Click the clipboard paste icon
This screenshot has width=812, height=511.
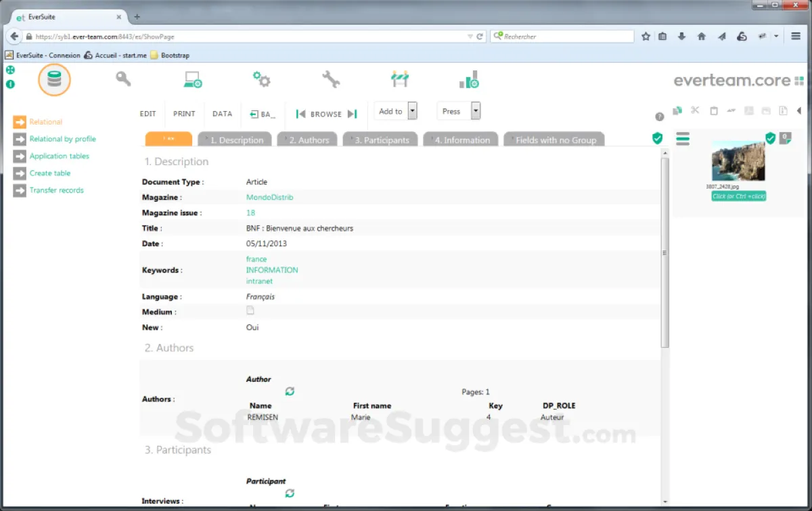(x=714, y=110)
